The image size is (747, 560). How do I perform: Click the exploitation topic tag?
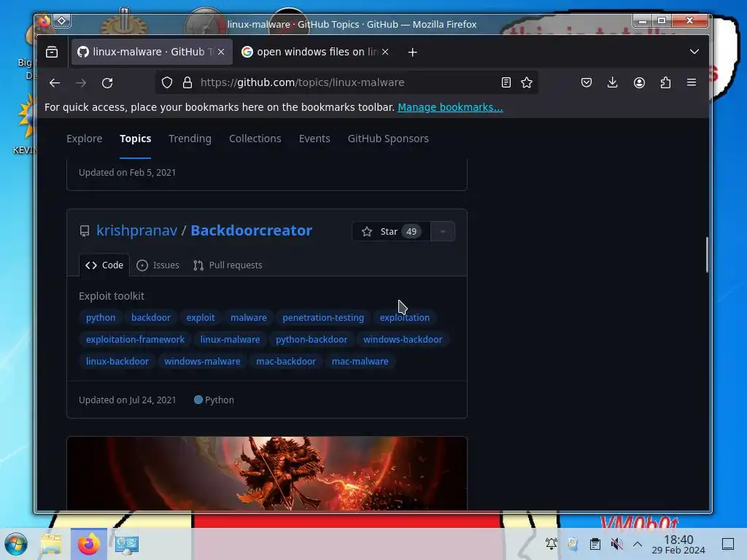pyautogui.click(x=404, y=318)
